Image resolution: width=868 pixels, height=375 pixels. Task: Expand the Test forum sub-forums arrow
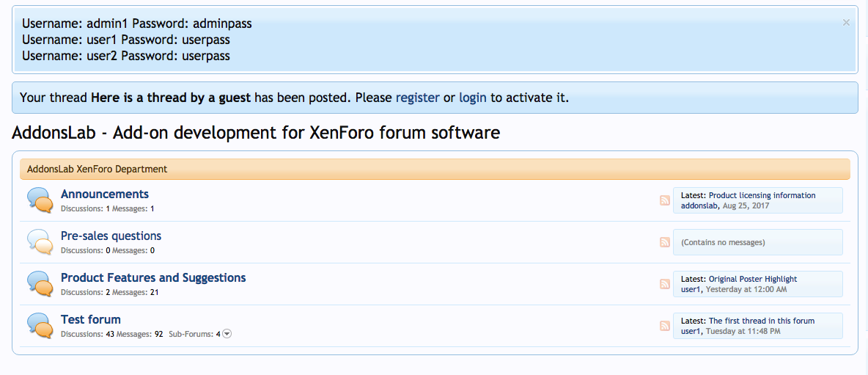coord(227,334)
